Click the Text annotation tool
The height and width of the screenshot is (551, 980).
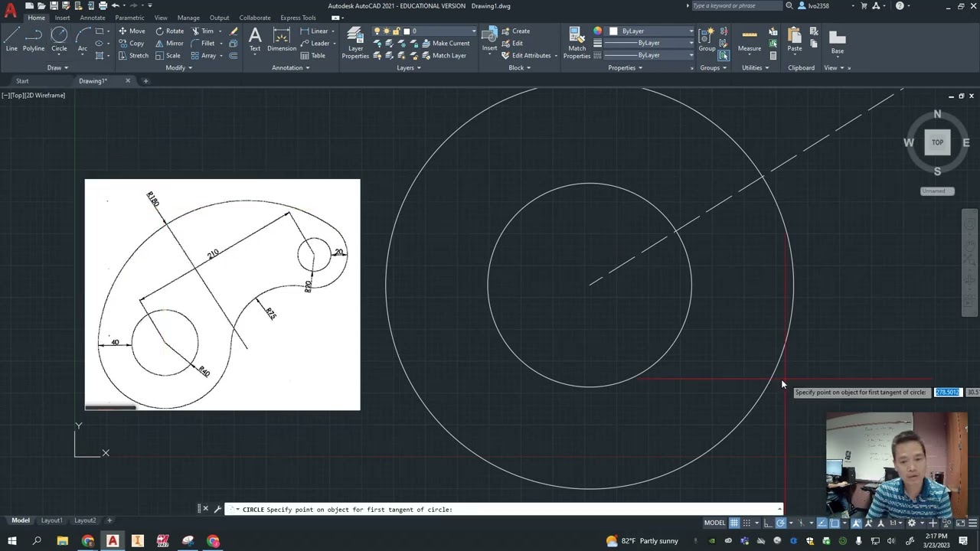pos(255,40)
